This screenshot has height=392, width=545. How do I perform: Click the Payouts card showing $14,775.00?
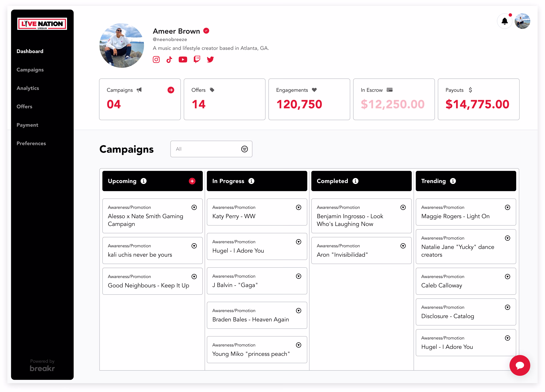coord(479,99)
